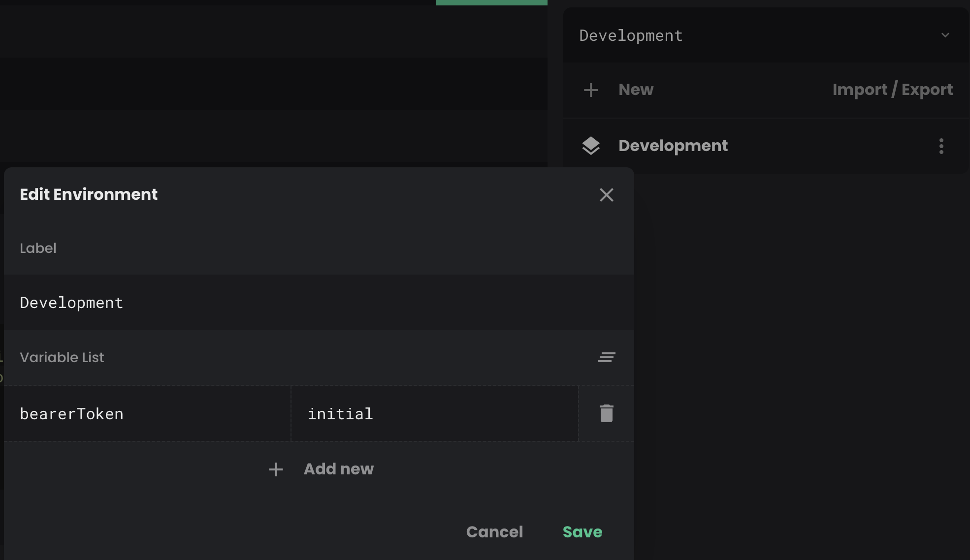Delete the bearerToken variable with trash icon
The width and height of the screenshot is (970, 560).
[x=606, y=413]
